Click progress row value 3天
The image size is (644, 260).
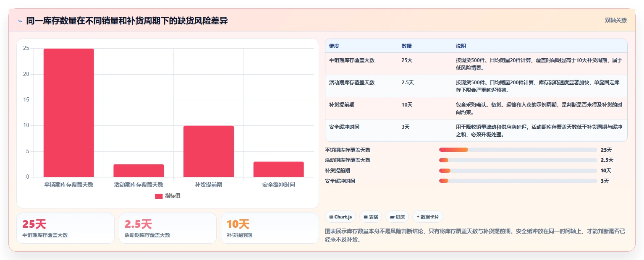[605, 181]
